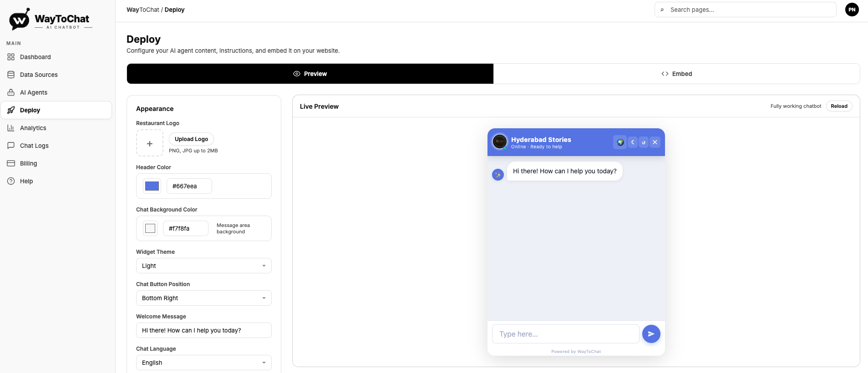Viewport: 868px width, 373px height.
Task: Toggle dark mode moon icon in chat
Action: [633, 142]
